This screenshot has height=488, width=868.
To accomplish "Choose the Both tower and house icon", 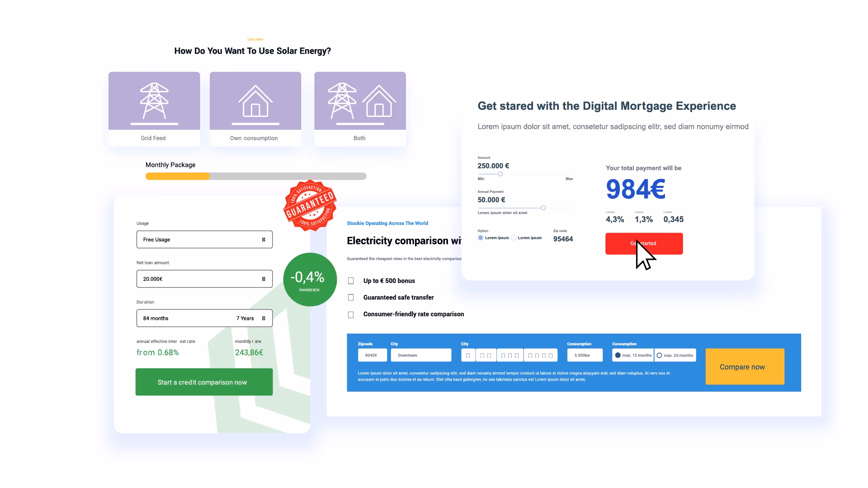I will coord(360,101).
